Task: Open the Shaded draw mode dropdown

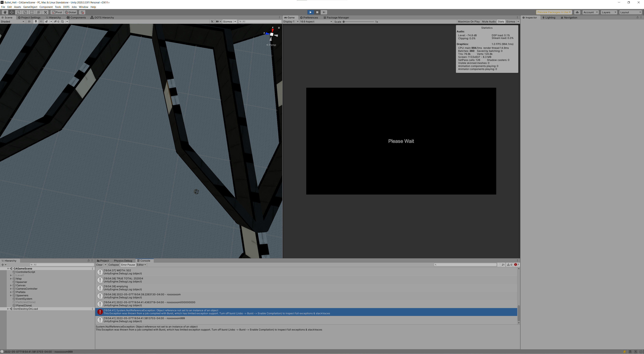Action: click(x=13, y=21)
